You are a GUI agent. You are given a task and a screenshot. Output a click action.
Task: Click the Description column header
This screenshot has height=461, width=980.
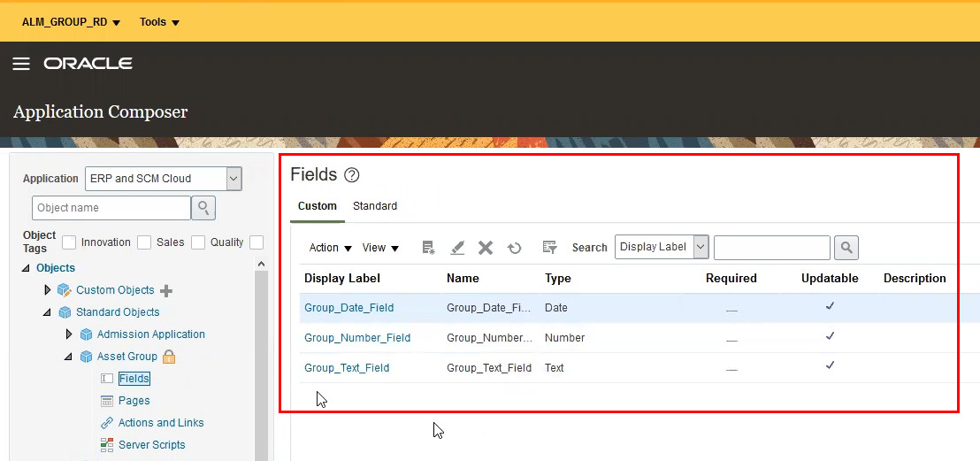tap(915, 279)
